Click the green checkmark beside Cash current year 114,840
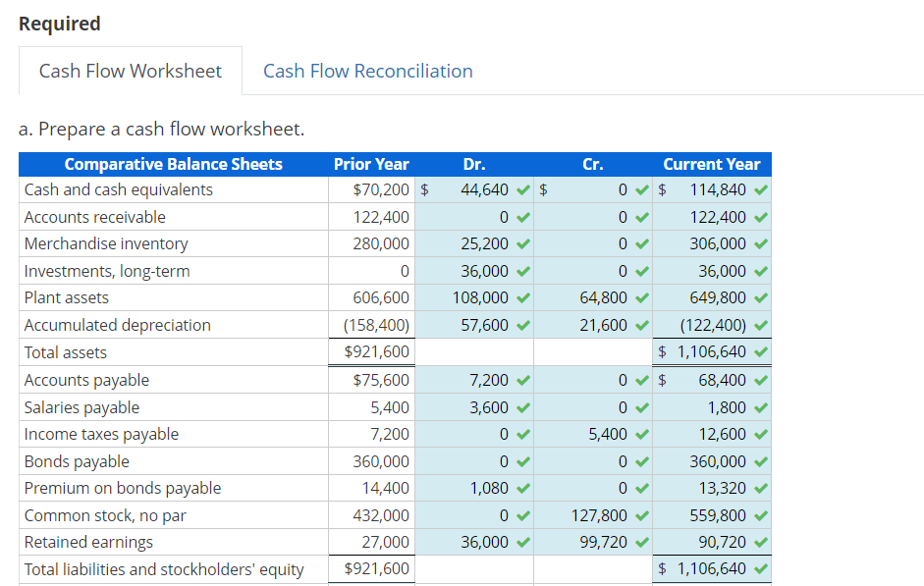 (760, 189)
